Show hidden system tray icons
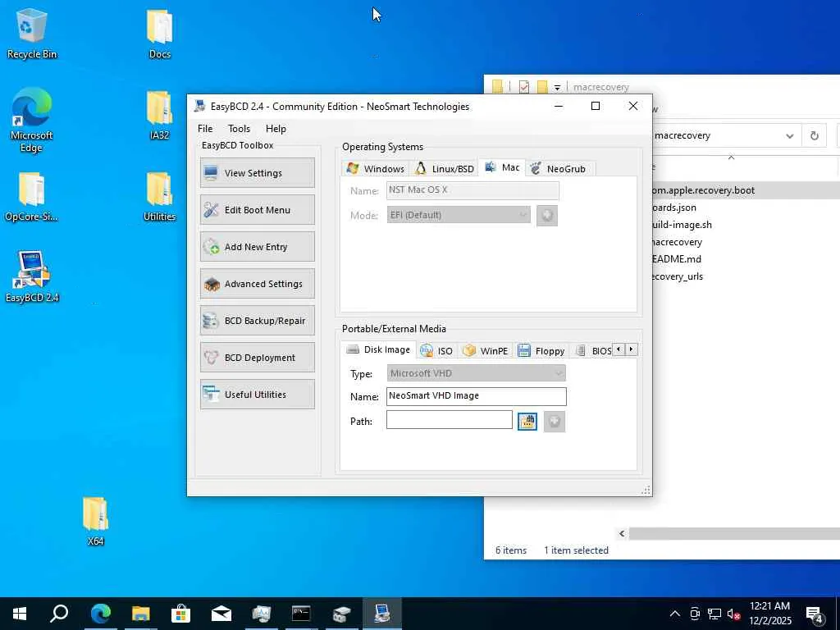 pos(675,614)
